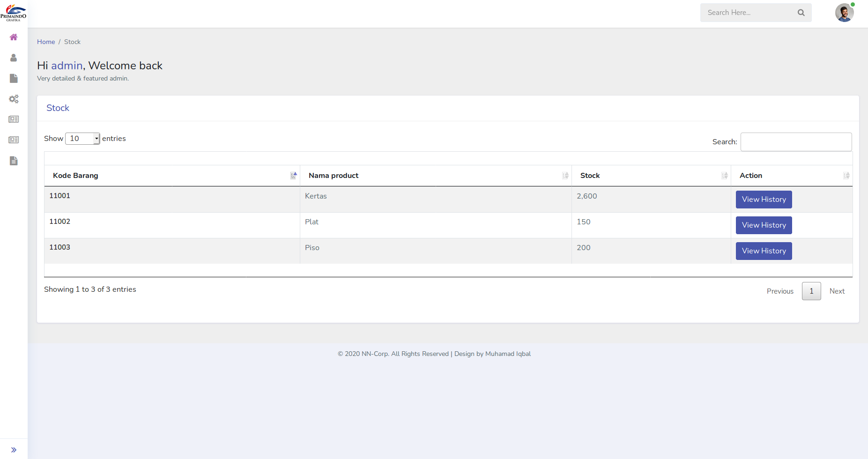
Task: Click the home icon in the sidebar
Action: [x=14, y=37]
